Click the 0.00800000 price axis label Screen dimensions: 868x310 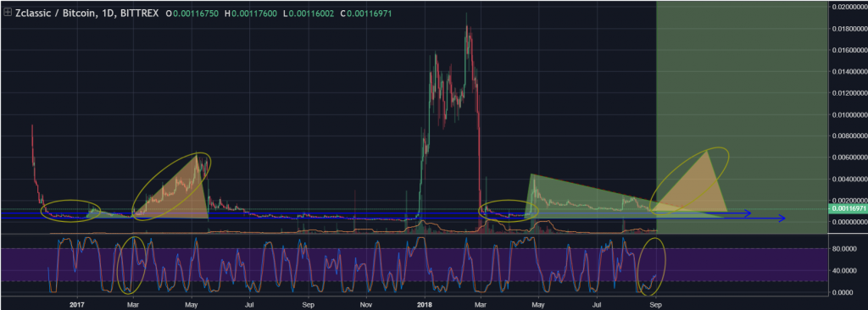click(x=849, y=136)
